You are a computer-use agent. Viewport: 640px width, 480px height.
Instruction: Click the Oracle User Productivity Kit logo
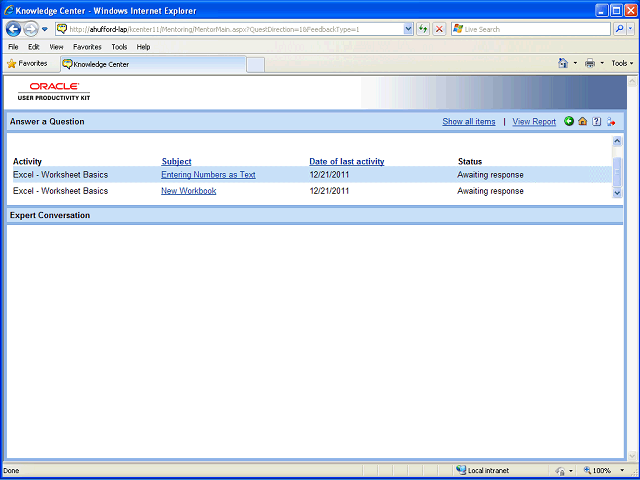[x=54, y=91]
